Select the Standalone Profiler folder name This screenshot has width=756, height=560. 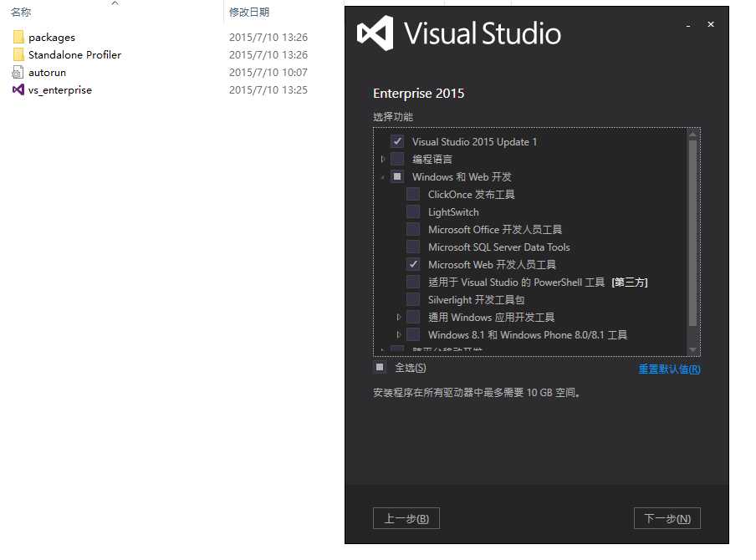(74, 54)
